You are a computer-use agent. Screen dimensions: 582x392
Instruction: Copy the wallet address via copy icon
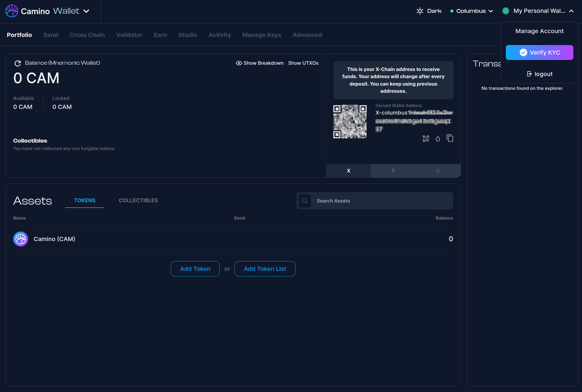tap(450, 138)
